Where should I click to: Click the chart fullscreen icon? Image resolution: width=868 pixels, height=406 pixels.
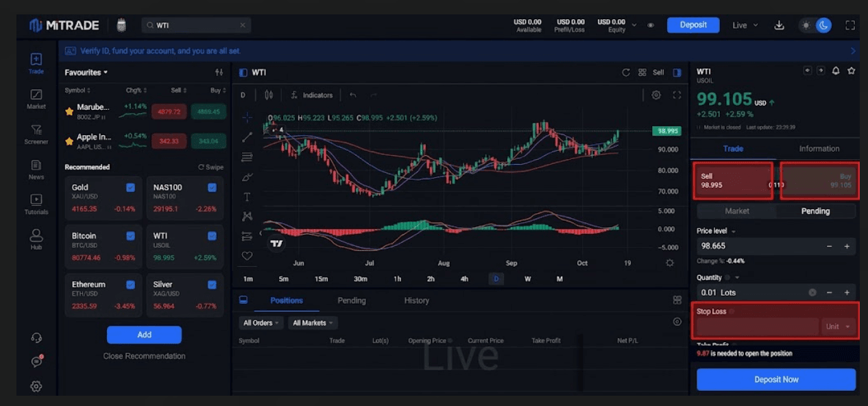[677, 95]
